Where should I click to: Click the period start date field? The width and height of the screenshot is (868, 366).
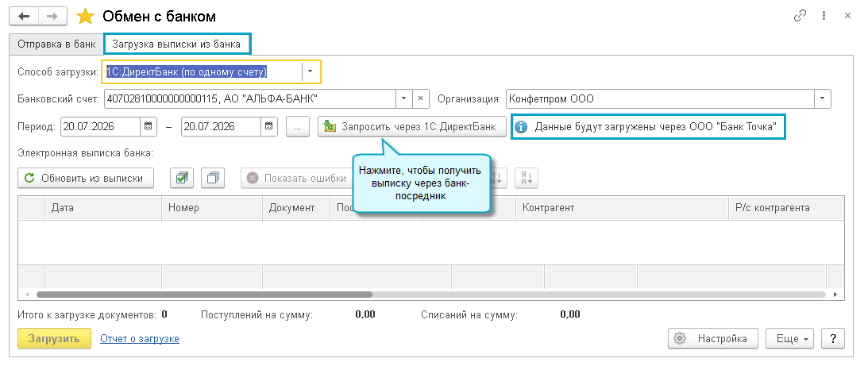coord(101,125)
